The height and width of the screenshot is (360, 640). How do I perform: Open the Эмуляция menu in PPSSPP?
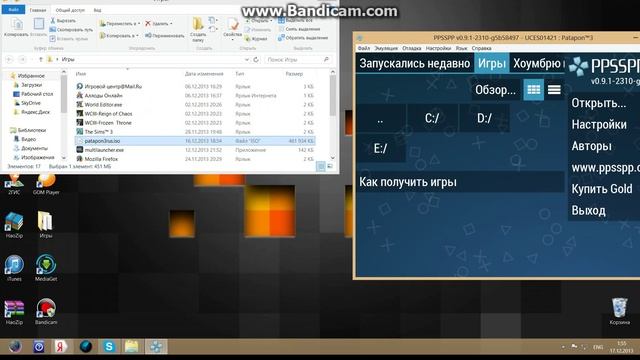pyautogui.click(x=386, y=48)
